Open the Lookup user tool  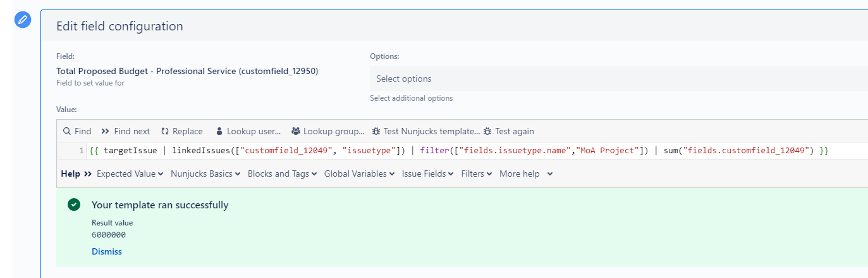point(248,131)
